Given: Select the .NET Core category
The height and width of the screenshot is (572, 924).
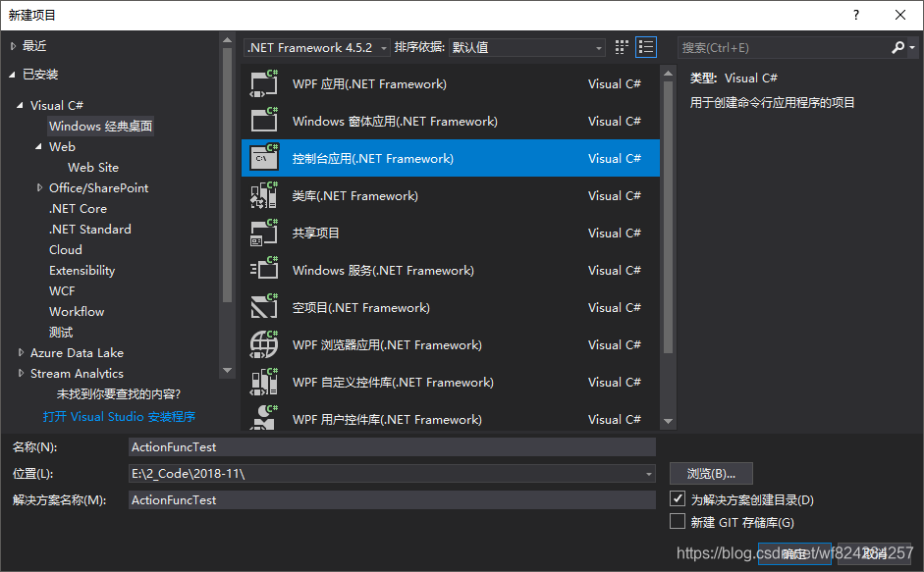Looking at the screenshot, I should 78,209.
